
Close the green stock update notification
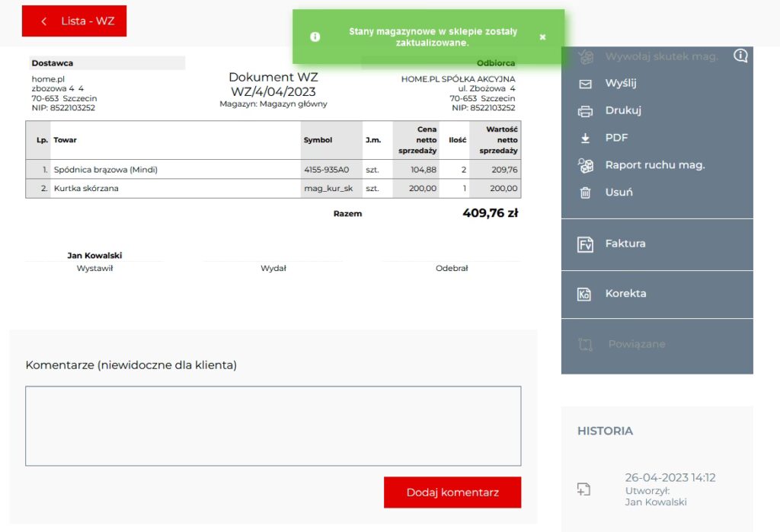(542, 37)
